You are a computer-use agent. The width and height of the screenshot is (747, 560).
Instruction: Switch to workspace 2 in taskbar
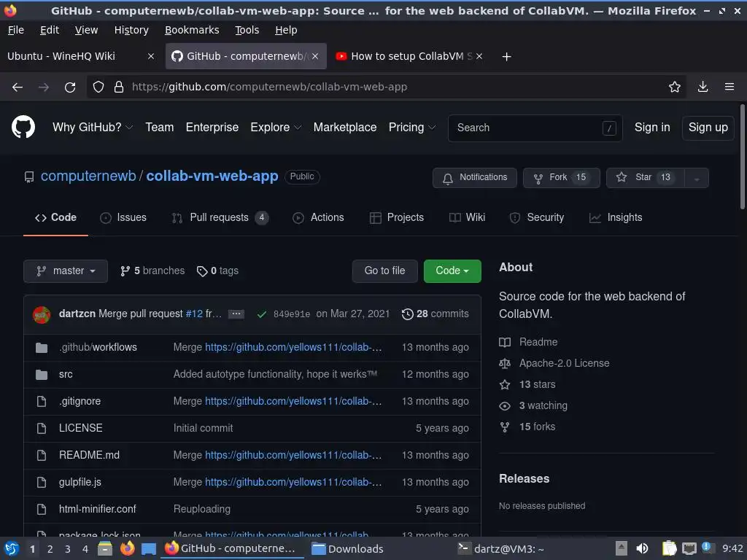(x=50, y=549)
